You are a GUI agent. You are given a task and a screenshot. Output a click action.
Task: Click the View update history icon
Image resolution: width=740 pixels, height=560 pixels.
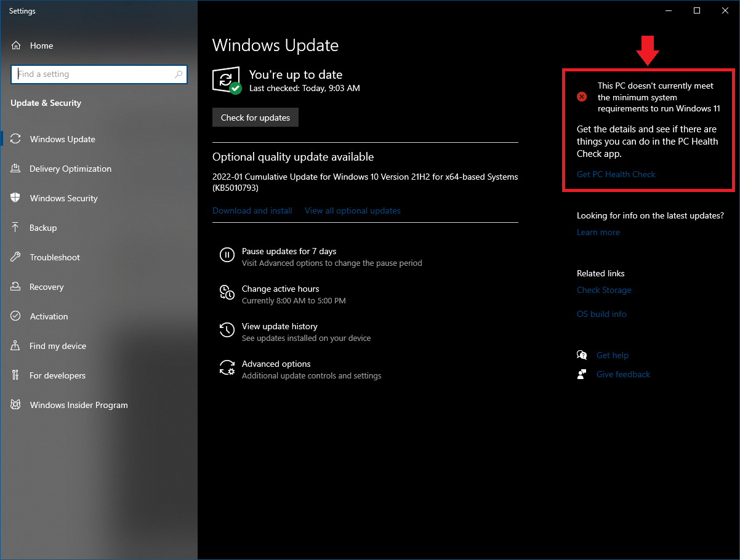[x=227, y=330]
